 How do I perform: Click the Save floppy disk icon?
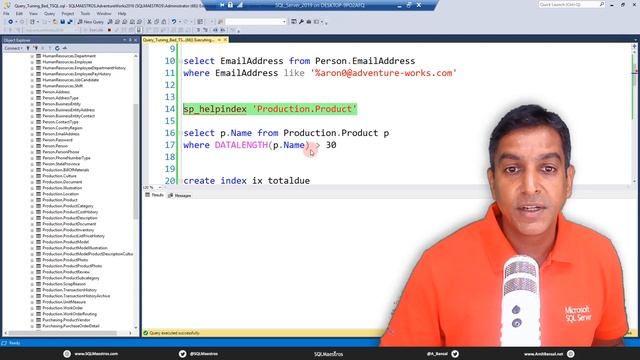[x=62, y=22]
